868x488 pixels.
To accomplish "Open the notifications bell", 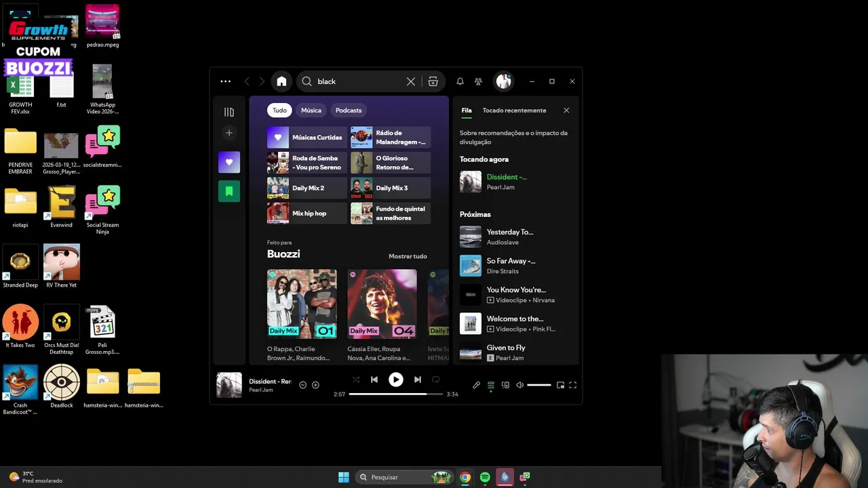I will (x=460, y=81).
